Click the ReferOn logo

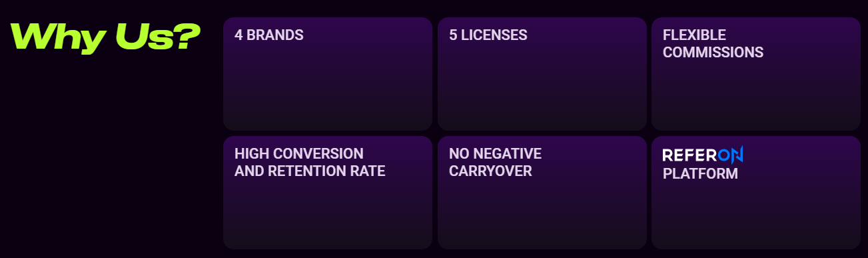pos(703,155)
